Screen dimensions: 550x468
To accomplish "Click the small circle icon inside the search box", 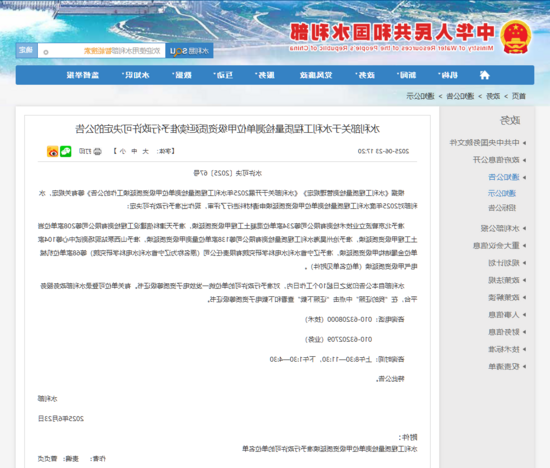I will 46,52.
